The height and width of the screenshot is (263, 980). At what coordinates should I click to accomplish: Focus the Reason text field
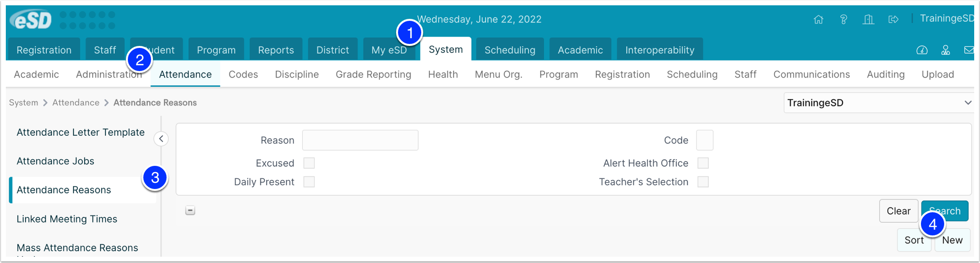tap(360, 140)
